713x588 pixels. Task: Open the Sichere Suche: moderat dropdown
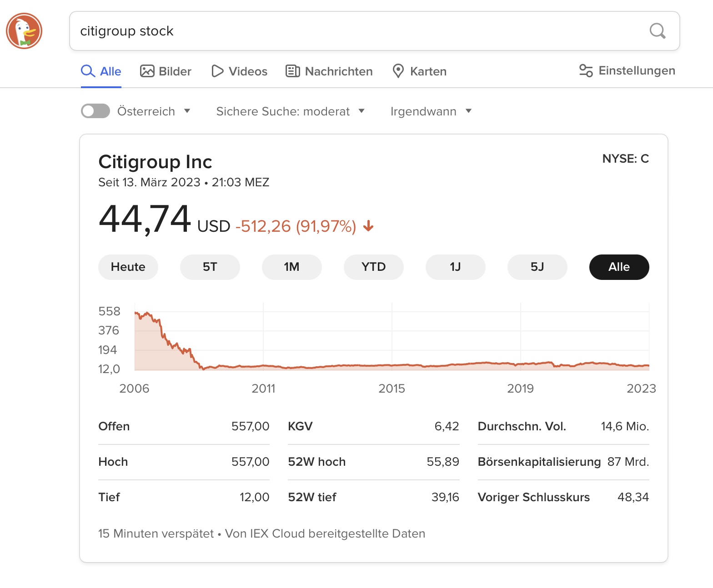[x=291, y=111]
